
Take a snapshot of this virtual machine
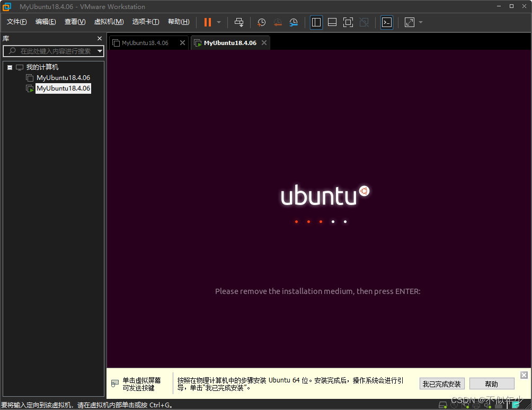pos(262,22)
